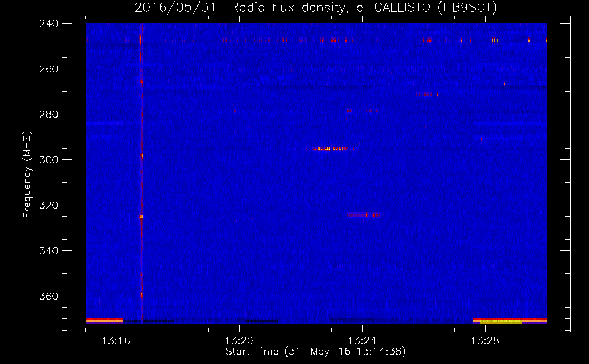Image resolution: width=589 pixels, height=364 pixels.
Task: Click the 300 frequency tick label
Action: (x=49, y=160)
